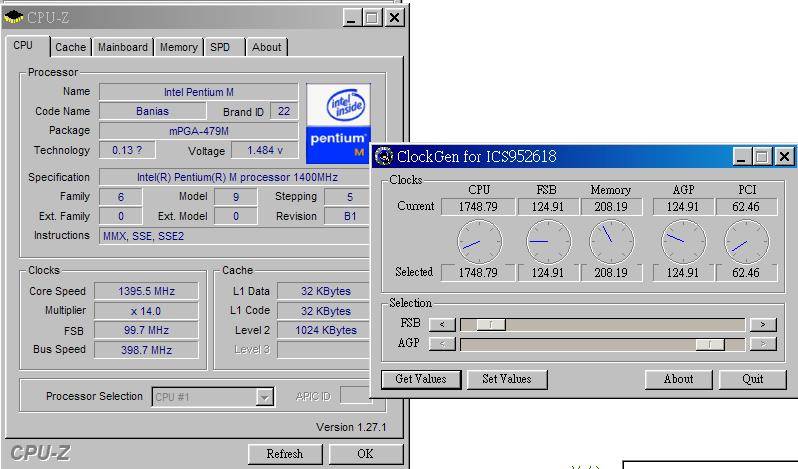Close the CPU-Z window
This screenshot has height=469, width=798.
[394, 18]
